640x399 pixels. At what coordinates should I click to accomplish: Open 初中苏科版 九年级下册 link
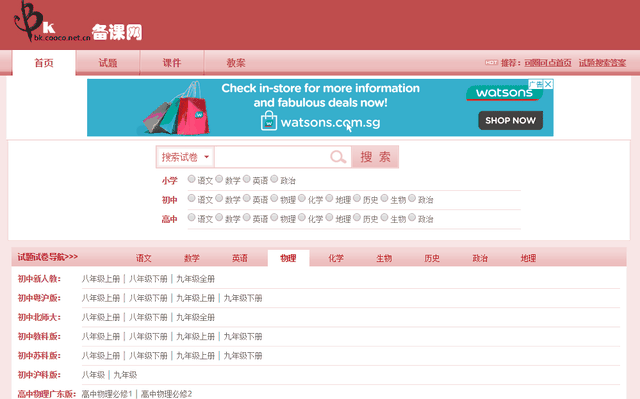click(243, 356)
